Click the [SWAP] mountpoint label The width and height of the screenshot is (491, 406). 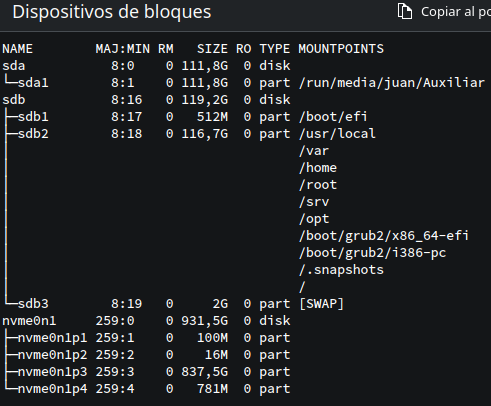coord(321,304)
